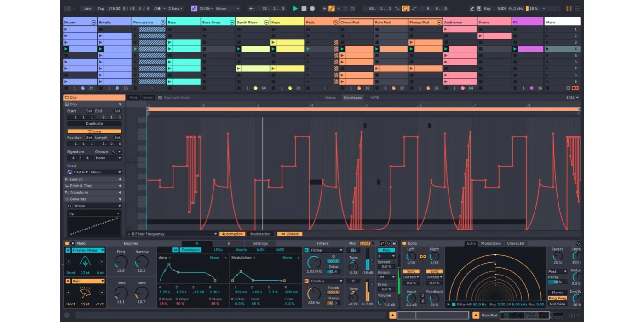The width and height of the screenshot is (644, 322).
Task: Click the transport stop button
Action: (x=304, y=8)
